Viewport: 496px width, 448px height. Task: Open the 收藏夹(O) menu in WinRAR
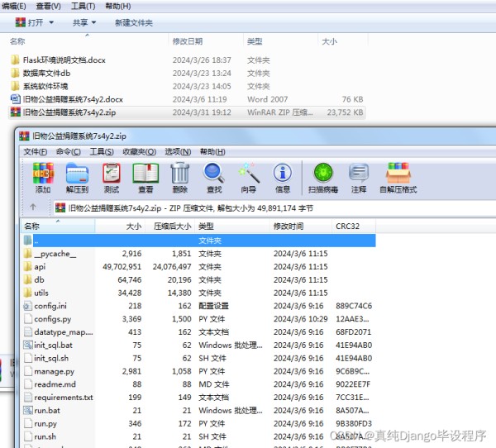(x=139, y=152)
